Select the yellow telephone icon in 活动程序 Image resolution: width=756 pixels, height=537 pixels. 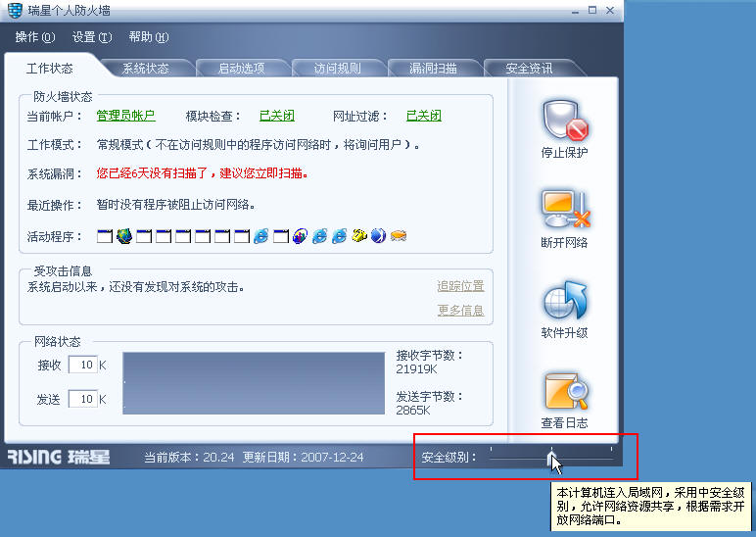(358, 236)
